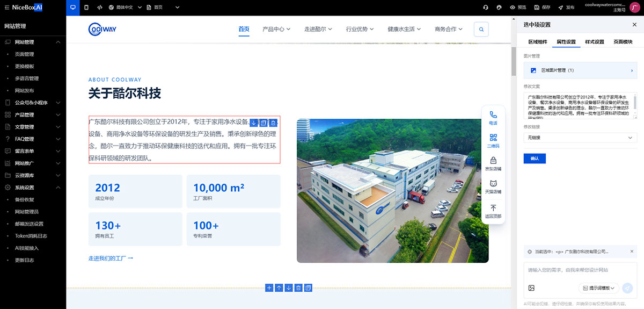
Task: Move section down arrow icon at bottom bar
Action: [x=289, y=288]
